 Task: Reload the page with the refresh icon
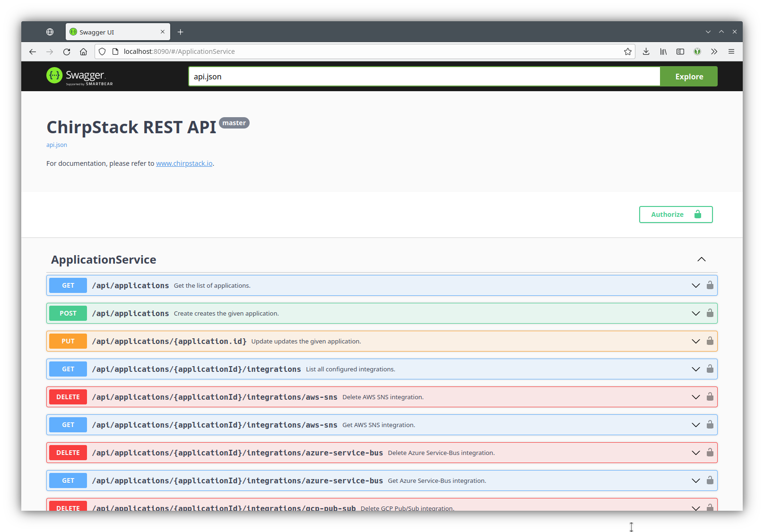67,51
